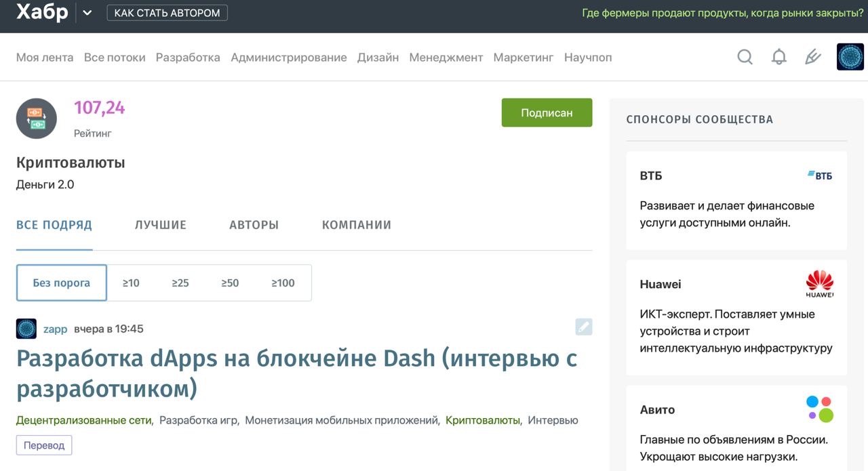Click the Криптовалюты hub title
The height and width of the screenshot is (471, 868).
[x=71, y=163]
